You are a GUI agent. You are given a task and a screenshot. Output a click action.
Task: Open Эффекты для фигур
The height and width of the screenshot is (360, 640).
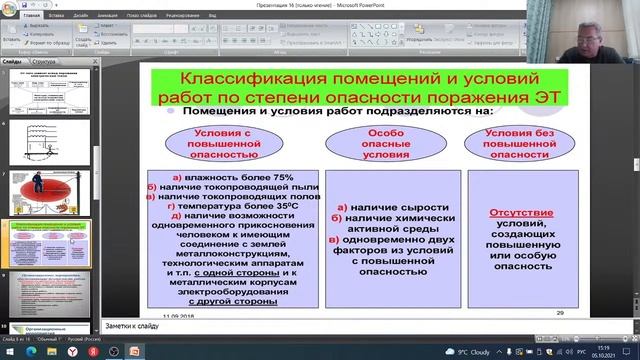click(490, 42)
